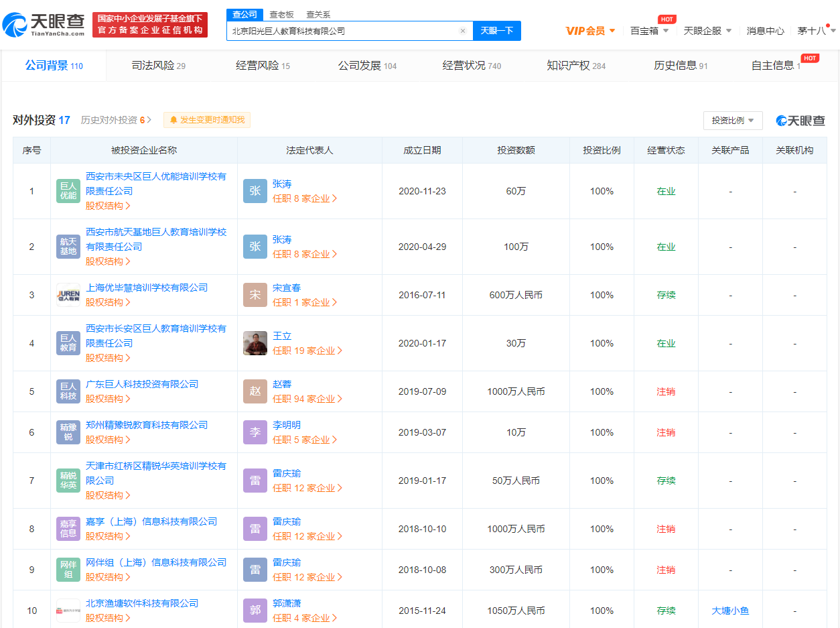Expand 历史对外投资 6 list

tap(116, 120)
